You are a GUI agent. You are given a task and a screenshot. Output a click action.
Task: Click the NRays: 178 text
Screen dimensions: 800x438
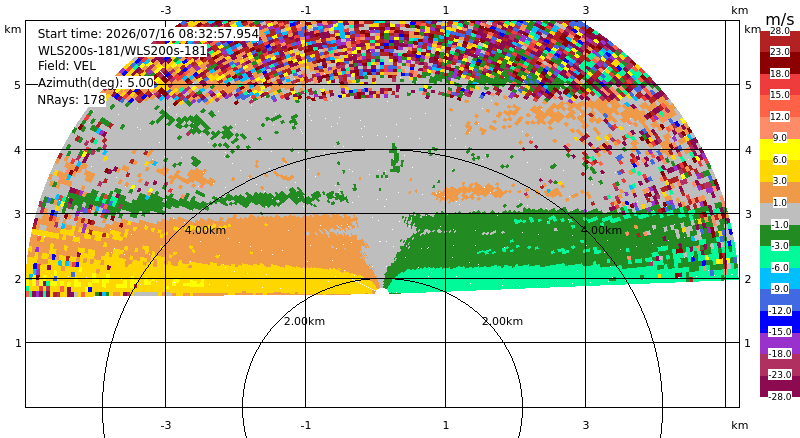pyautogui.click(x=71, y=100)
